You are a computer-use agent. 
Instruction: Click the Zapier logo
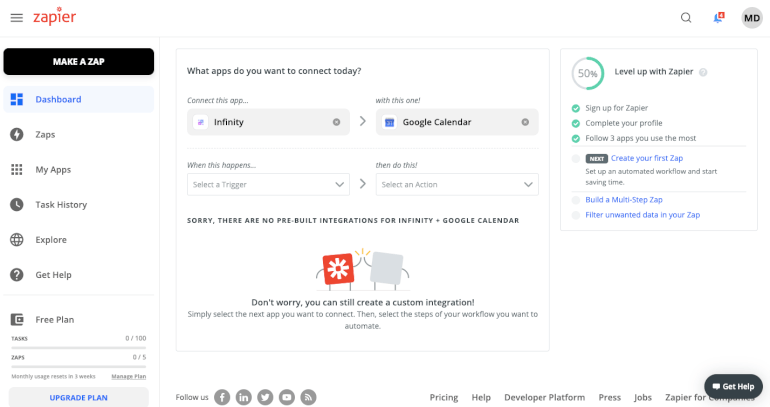click(55, 16)
